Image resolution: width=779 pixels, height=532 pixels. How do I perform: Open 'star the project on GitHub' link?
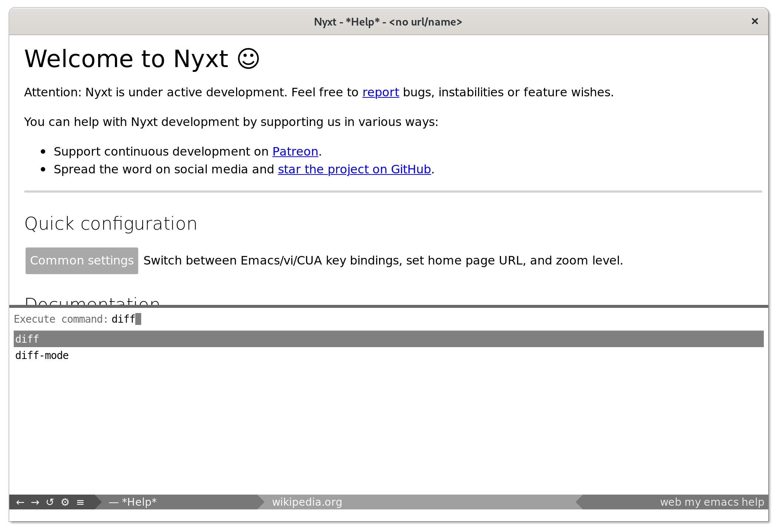[354, 169]
